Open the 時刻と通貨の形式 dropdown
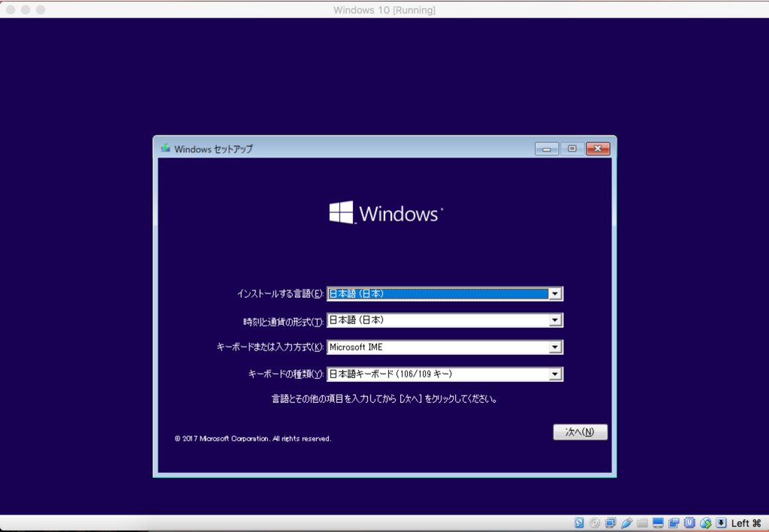Viewport: 769px width, 532px height. tap(555, 320)
